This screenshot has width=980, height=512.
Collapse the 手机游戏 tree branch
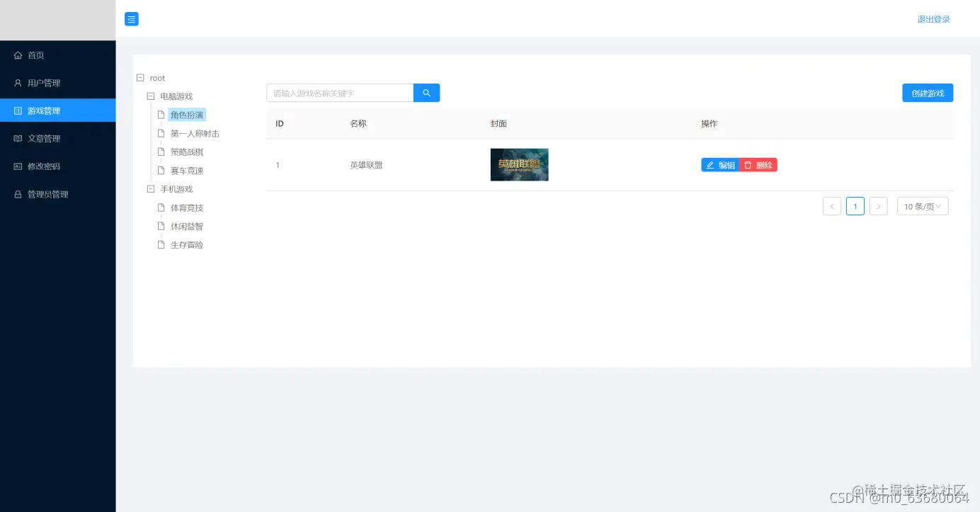[150, 188]
